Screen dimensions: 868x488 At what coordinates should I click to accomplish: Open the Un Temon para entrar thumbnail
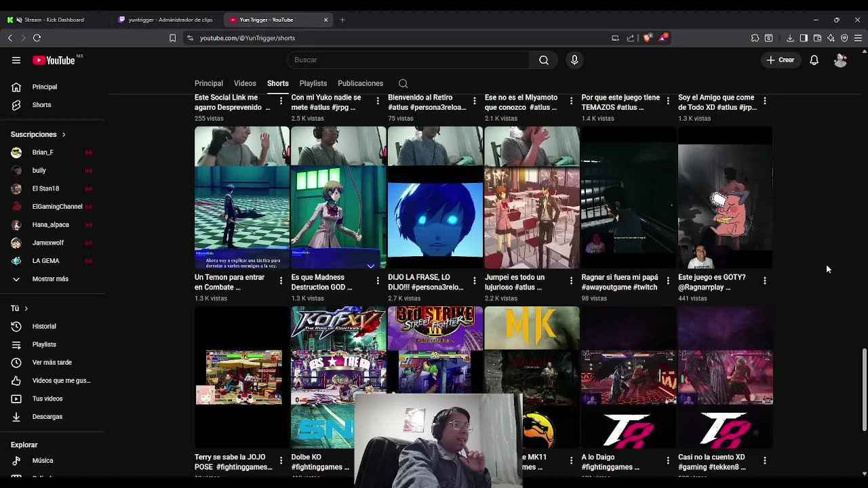[x=242, y=197]
